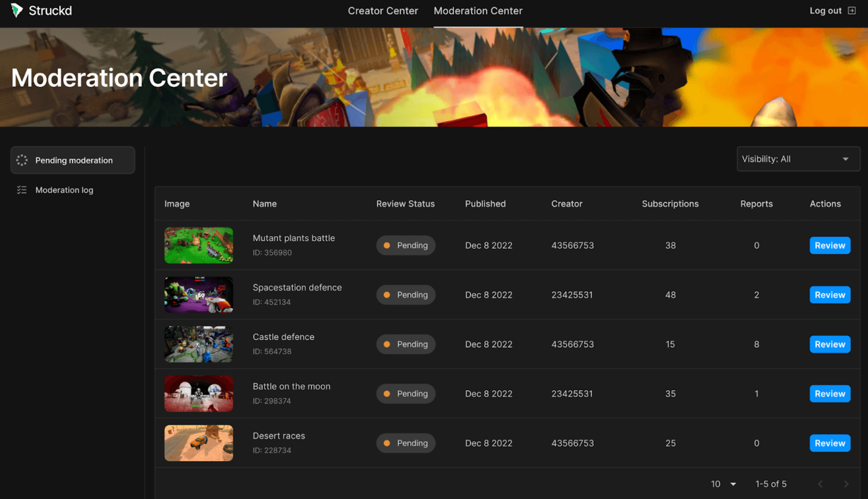This screenshot has width=868, height=499.
Task: Click the Published column header
Action: [x=485, y=204]
